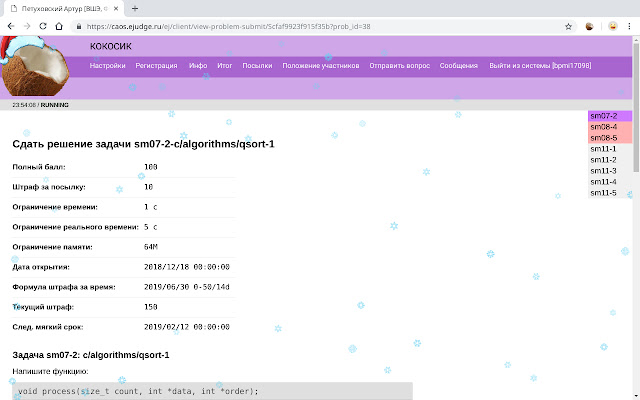Image resolution: width=640 pixels, height=400 pixels.
Task: Select problem sm11-3 in the list
Action: (x=610, y=171)
